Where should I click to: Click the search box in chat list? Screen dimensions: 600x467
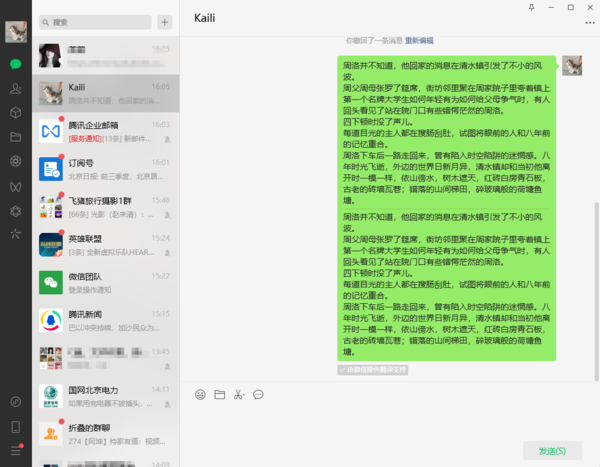[x=95, y=23]
